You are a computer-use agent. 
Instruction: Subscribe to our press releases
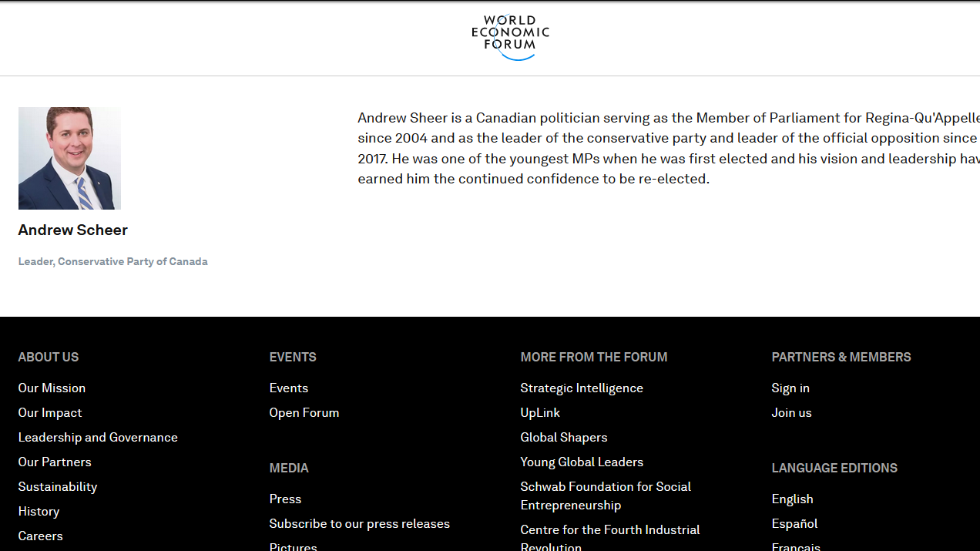[360, 523]
